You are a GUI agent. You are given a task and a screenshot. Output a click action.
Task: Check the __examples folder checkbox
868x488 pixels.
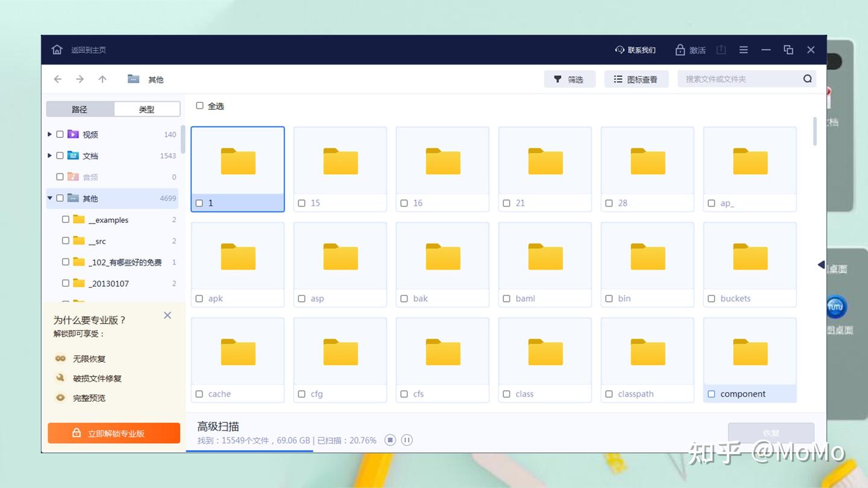coord(66,219)
